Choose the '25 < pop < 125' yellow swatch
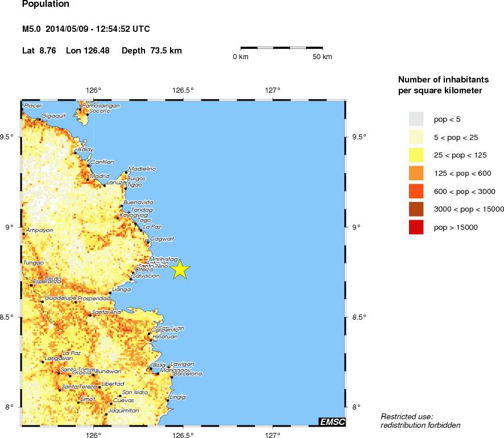Screen dimensions: 504x438 tap(416, 155)
